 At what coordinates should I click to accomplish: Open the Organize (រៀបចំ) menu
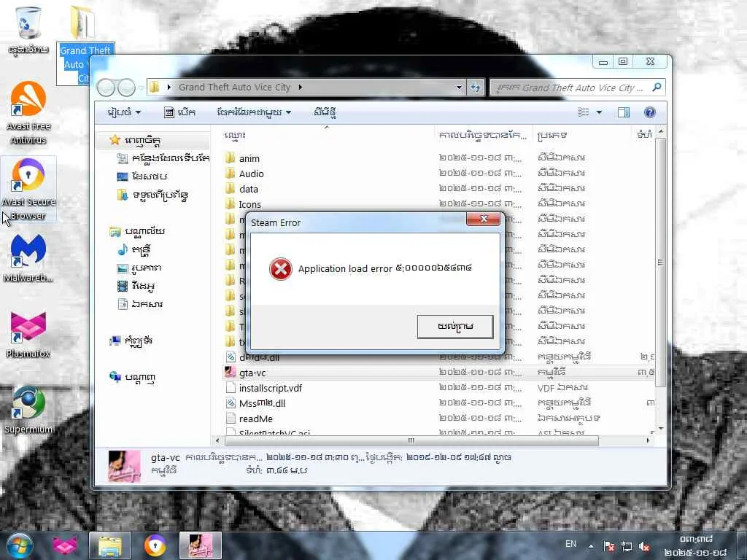coord(124,112)
